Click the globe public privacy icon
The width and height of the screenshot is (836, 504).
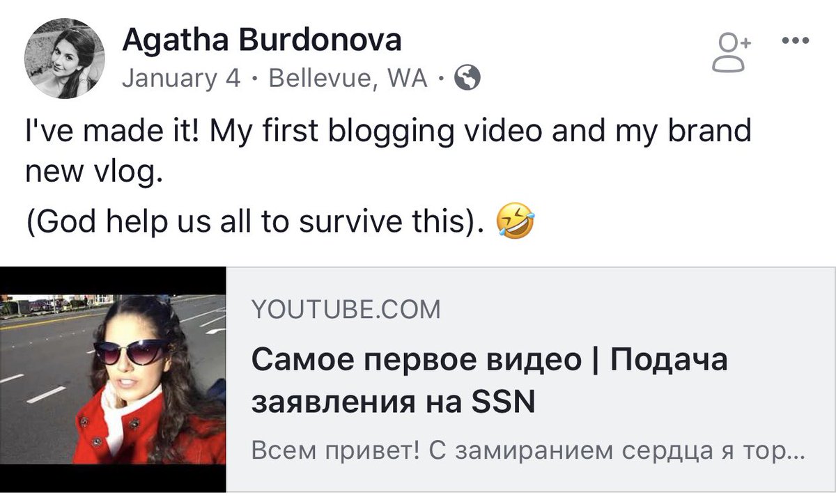pyautogui.click(x=467, y=80)
